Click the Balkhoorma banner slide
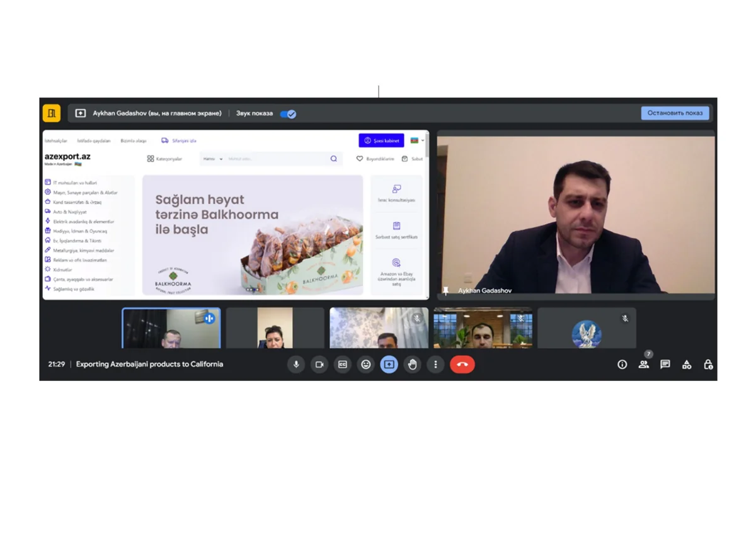 tap(253, 235)
